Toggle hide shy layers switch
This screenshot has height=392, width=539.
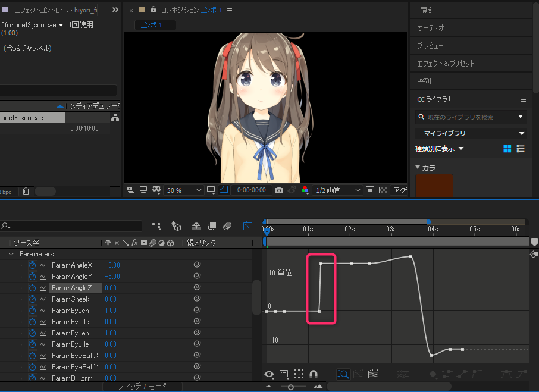point(196,225)
